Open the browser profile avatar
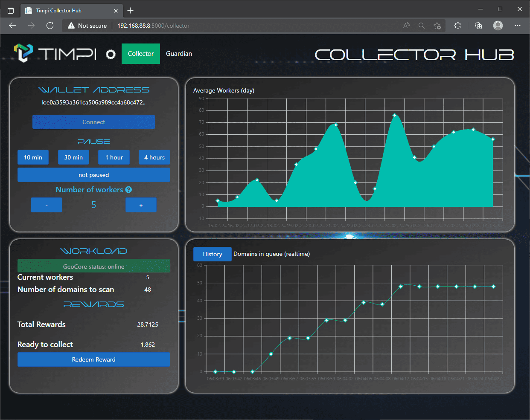The image size is (530, 420). click(x=498, y=26)
